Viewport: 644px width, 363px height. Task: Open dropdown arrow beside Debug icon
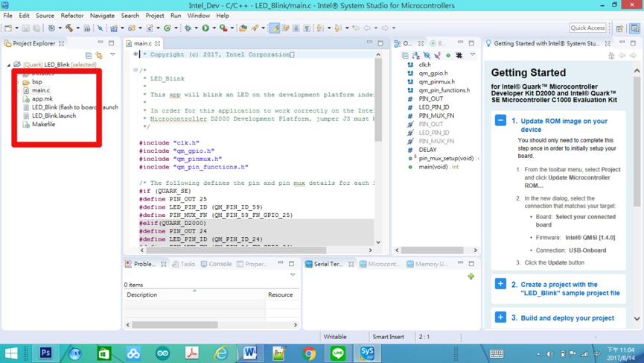click(196, 28)
